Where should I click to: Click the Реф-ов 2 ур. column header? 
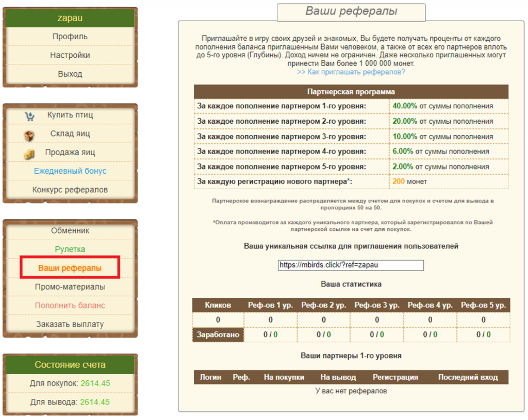[x=324, y=305]
